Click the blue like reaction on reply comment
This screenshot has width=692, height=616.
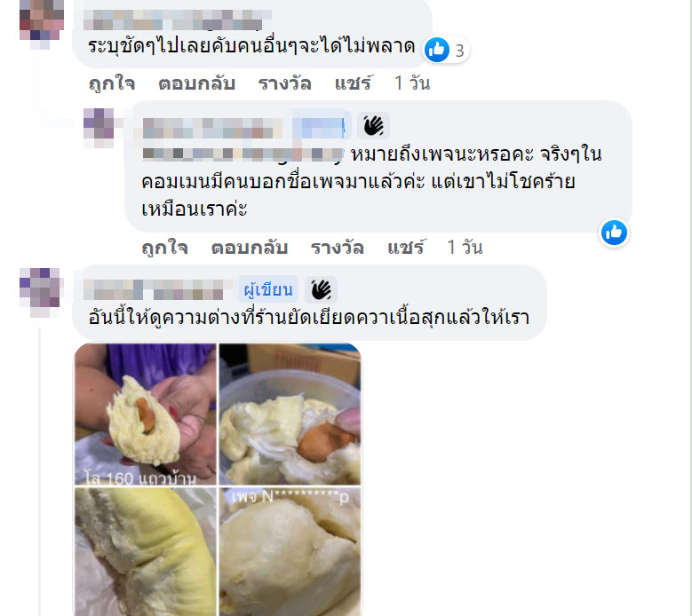[614, 233]
